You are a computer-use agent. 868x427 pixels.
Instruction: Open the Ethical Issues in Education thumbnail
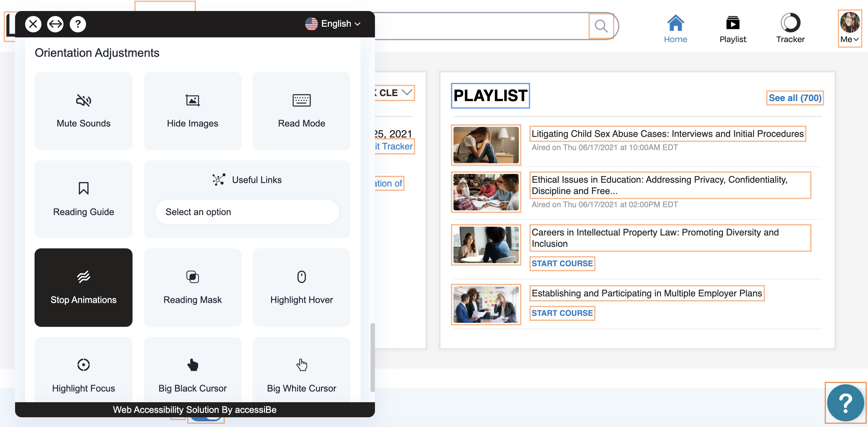486,192
